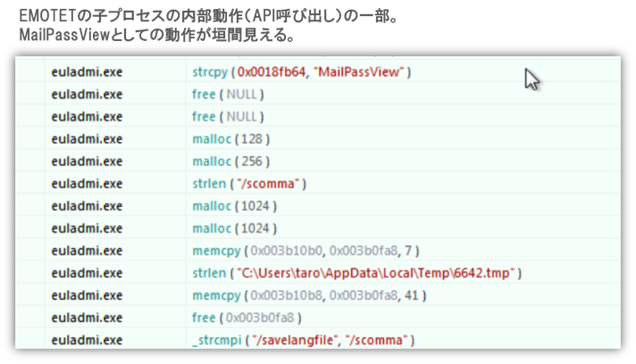Image resolution: width=636 pixels, height=364 pixels.
Task: Select the first free ( NULL ) row
Action: point(229,94)
